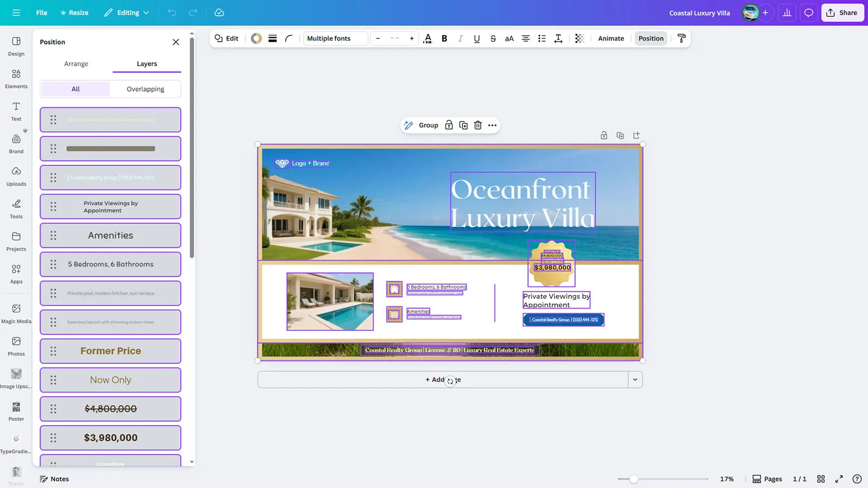Viewport: 868px width, 488px height.
Task: Open the File menu
Action: pyautogui.click(x=42, y=12)
